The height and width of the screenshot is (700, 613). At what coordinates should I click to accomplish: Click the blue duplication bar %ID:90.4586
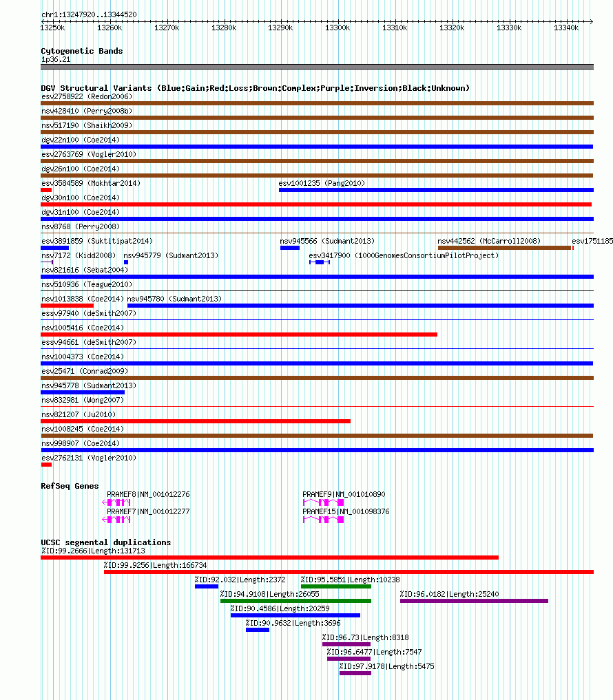(x=295, y=615)
